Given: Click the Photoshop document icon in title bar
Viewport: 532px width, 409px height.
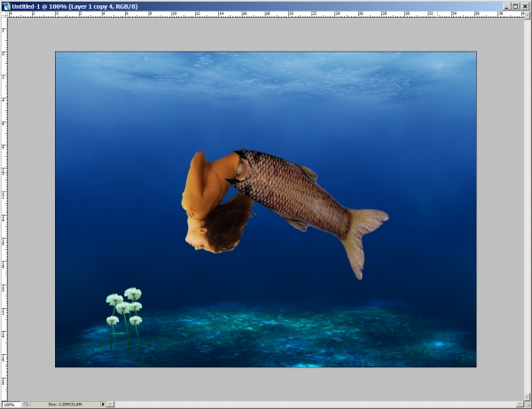Looking at the screenshot, I should pos(6,6).
